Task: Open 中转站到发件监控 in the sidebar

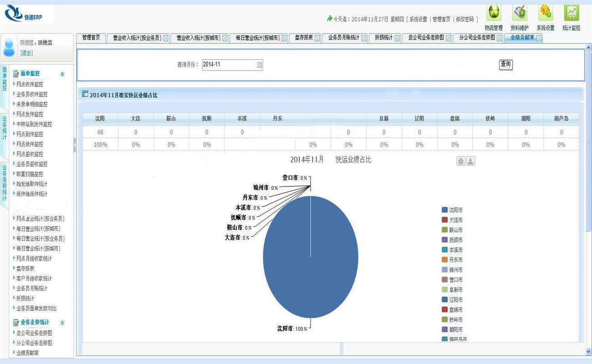Action: (34, 124)
